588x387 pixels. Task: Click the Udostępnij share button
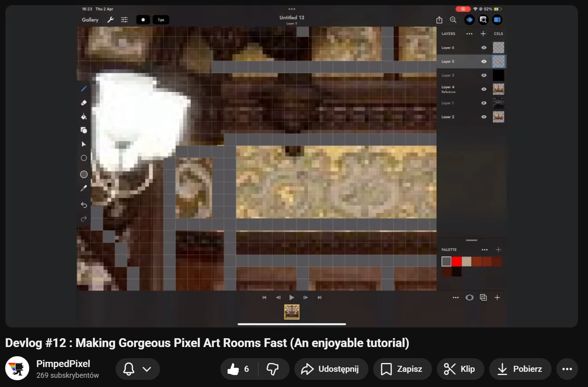[331, 369]
